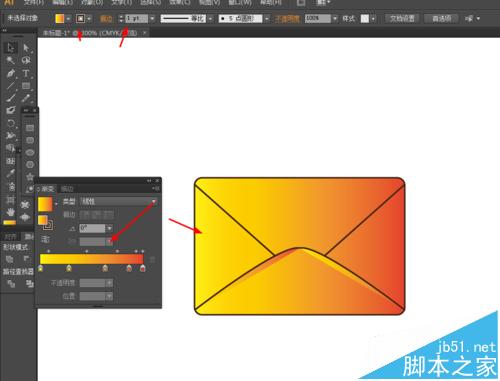Screen dimensions: 500x381
Task: Open the Type menu
Action: click(x=121, y=3)
